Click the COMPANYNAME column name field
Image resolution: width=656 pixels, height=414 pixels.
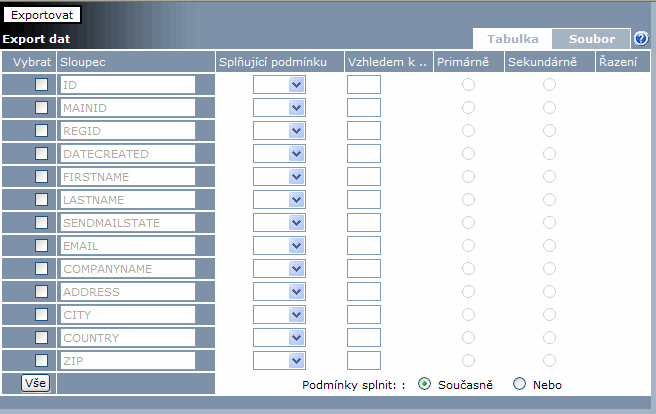(127, 268)
